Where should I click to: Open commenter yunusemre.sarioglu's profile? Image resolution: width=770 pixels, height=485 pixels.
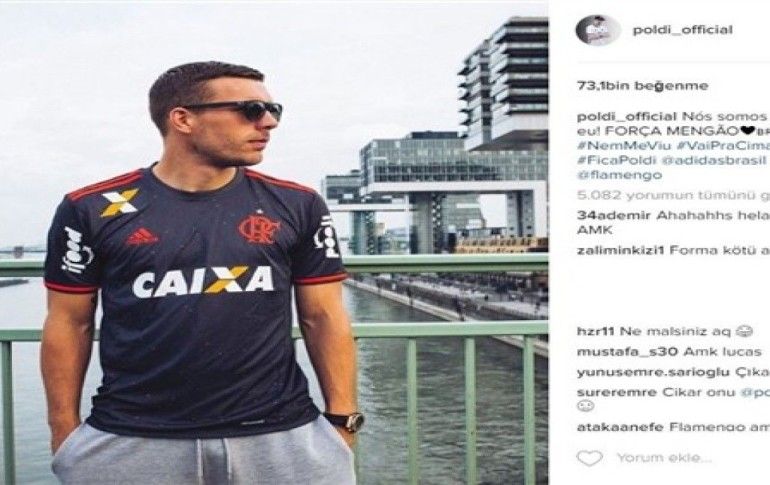click(653, 372)
